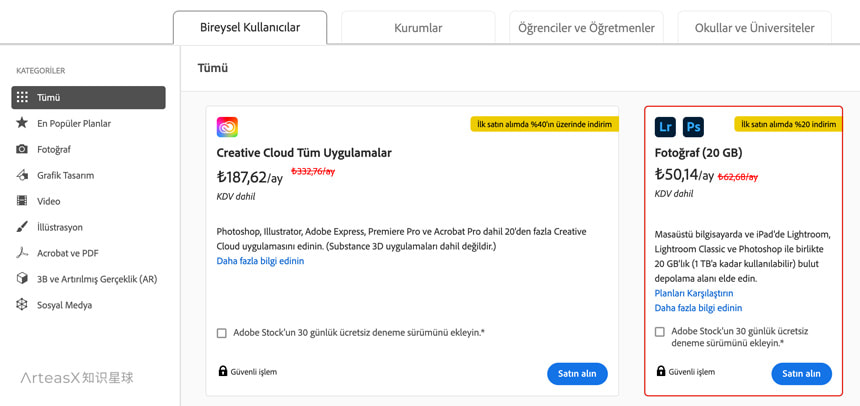Image resolution: width=860 pixels, height=406 pixels.
Task: Click the Creative Cloud app logo icon
Action: (x=227, y=127)
